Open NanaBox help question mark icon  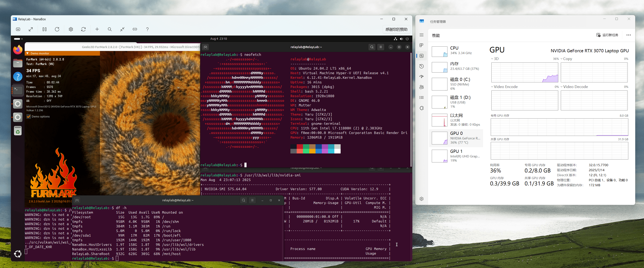147,29
